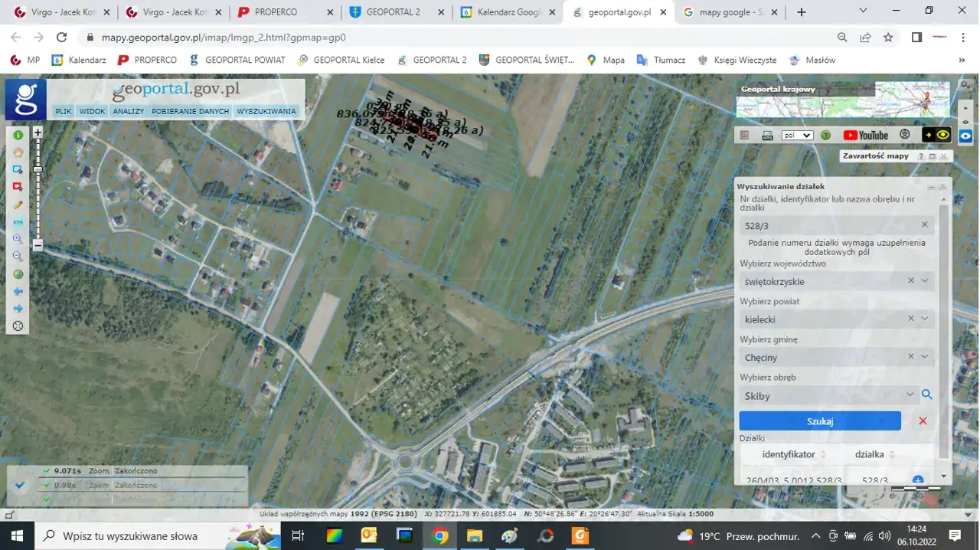Click the magnifier zoom-in tool
Screen dimensions: 980x550
(x=18, y=239)
